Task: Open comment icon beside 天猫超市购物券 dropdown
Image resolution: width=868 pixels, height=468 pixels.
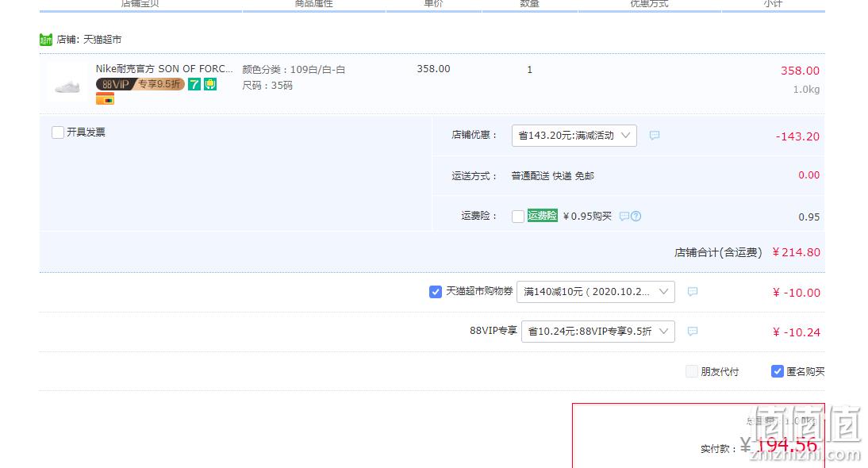Action: tap(692, 292)
